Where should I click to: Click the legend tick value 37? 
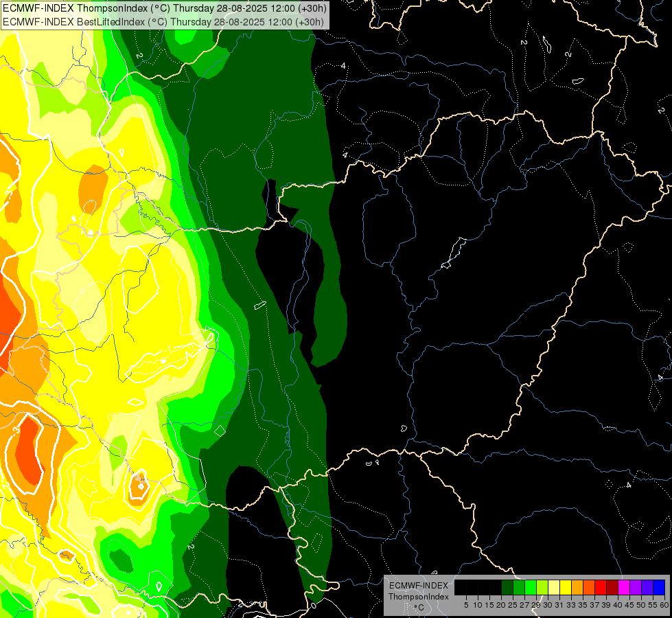pos(594,605)
